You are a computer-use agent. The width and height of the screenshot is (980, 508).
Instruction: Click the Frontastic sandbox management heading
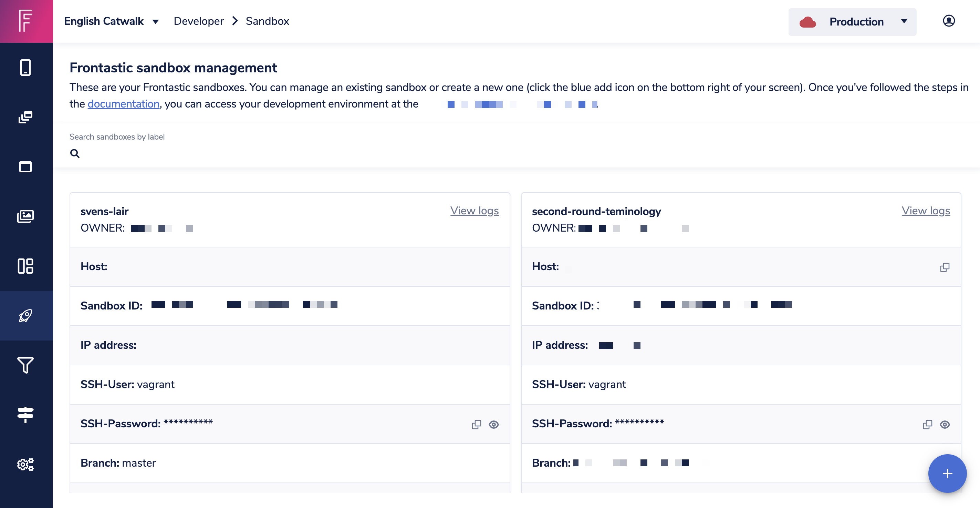(173, 68)
